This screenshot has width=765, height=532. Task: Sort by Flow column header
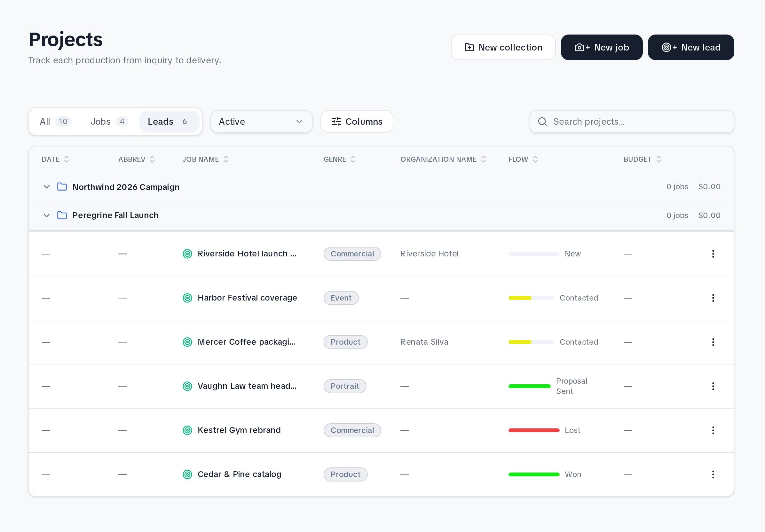[523, 159]
